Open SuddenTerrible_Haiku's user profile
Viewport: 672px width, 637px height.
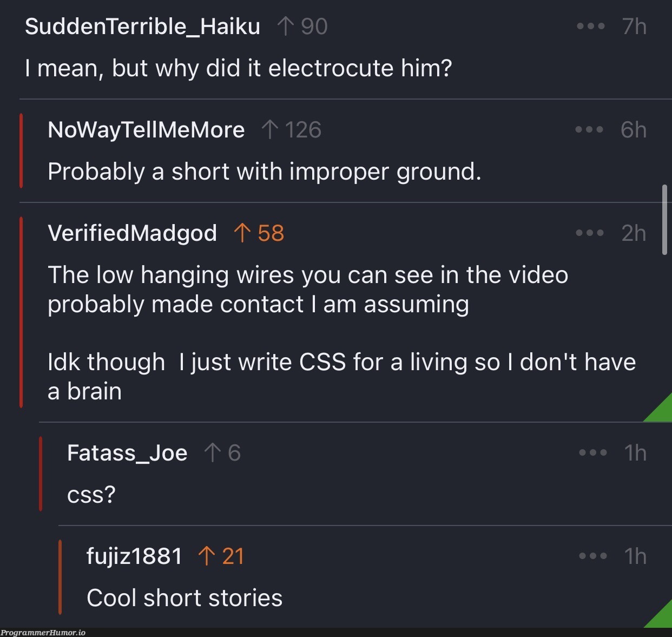click(143, 27)
